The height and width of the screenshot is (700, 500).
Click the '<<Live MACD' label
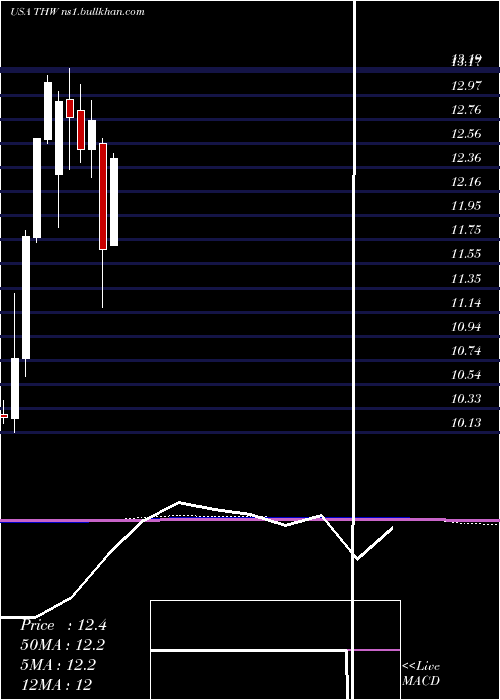click(421, 674)
